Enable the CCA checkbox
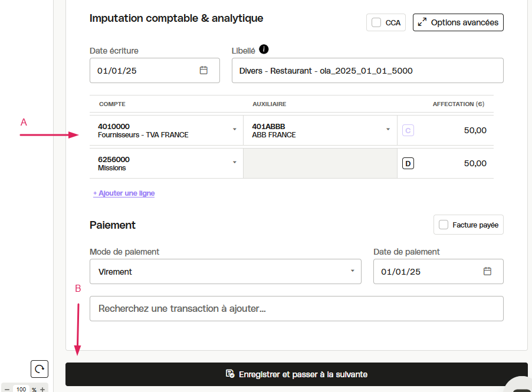Screen dimensions: 532x392 [376, 22]
